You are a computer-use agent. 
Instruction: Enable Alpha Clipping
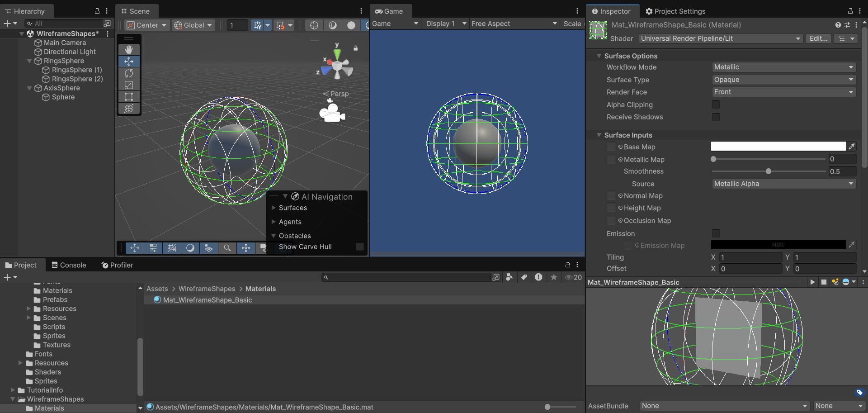[x=716, y=104]
